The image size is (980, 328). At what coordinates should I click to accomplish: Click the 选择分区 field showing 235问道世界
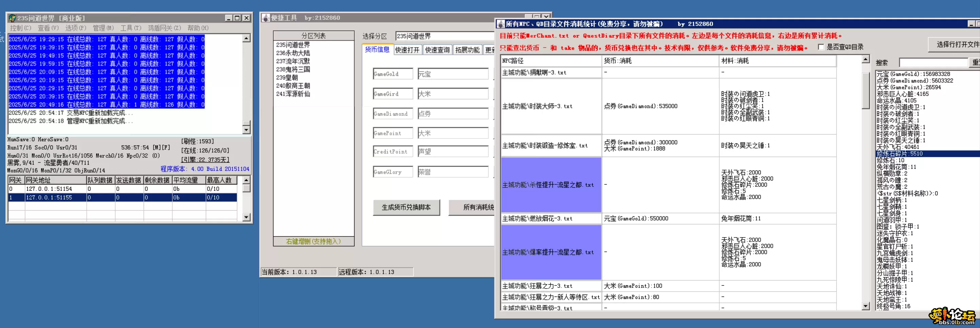(445, 36)
